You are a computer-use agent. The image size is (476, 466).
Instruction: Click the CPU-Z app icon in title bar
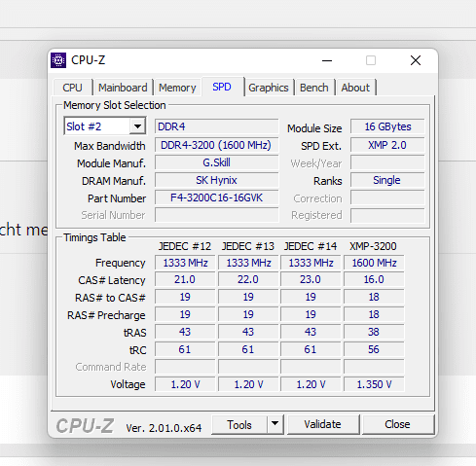click(58, 60)
